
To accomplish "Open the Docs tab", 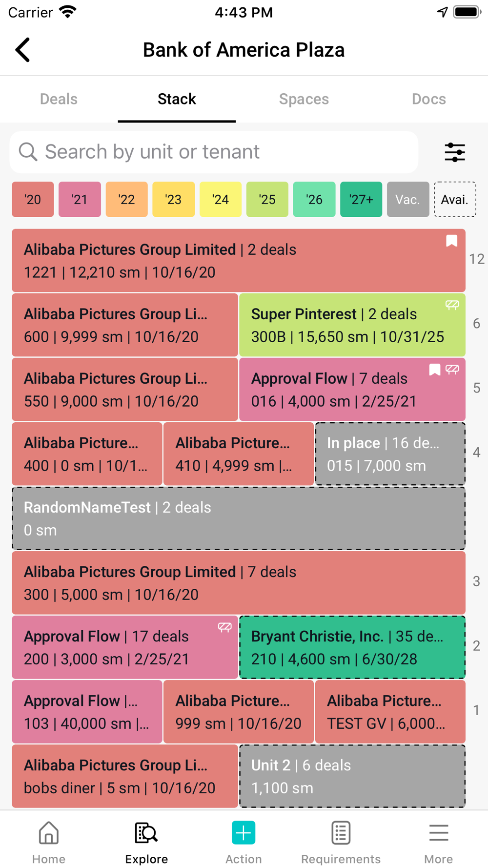I will 428,99.
